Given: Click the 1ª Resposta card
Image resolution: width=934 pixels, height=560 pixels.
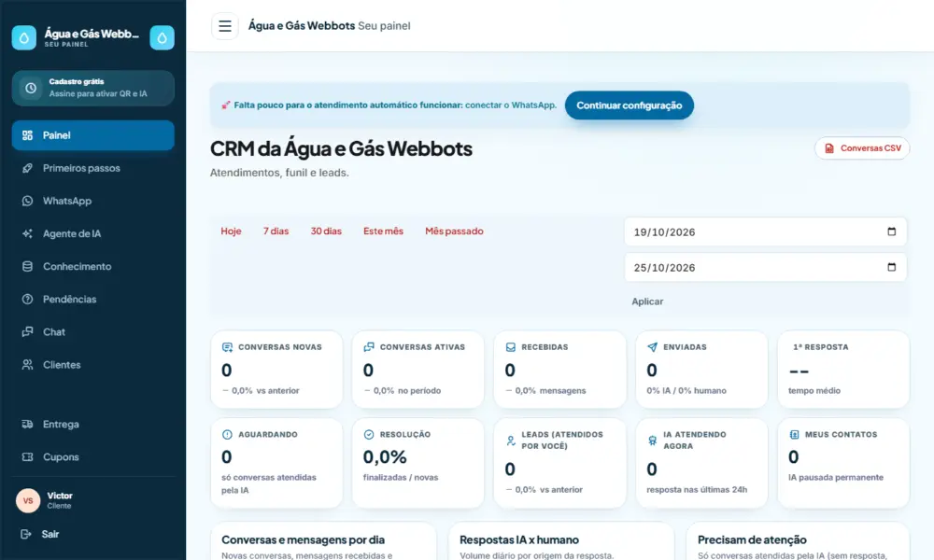Looking at the screenshot, I should pyautogui.click(x=843, y=370).
